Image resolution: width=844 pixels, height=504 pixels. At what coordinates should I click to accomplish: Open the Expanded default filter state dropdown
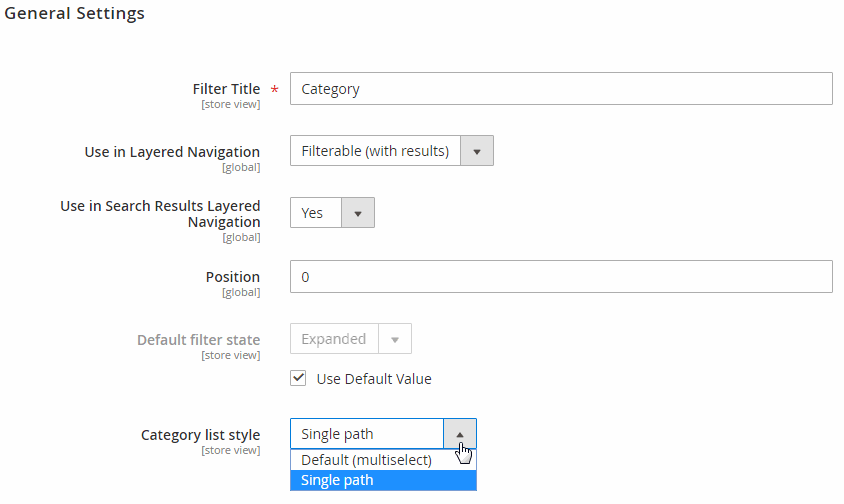pyautogui.click(x=351, y=339)
